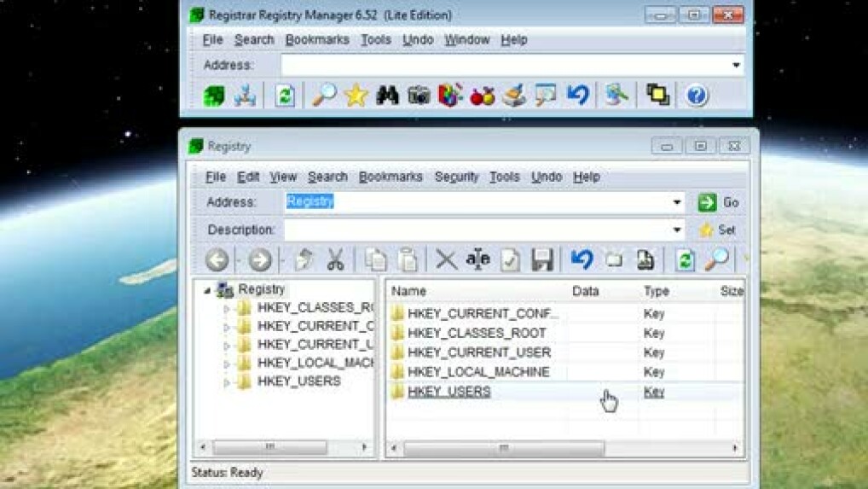Click the yellow star bookmarks icon
This screenshot has width=868, height=489.
pyautogui.click(x=356, y=95)
